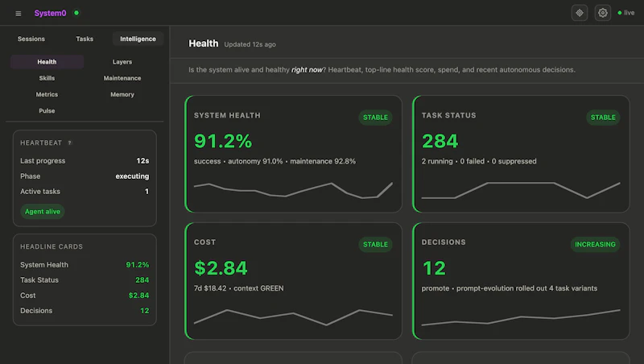Image resolution: width=644 pixels, height=364 pixels.
Task: Click the Agent alive badge
Action: tap(43, 211)
